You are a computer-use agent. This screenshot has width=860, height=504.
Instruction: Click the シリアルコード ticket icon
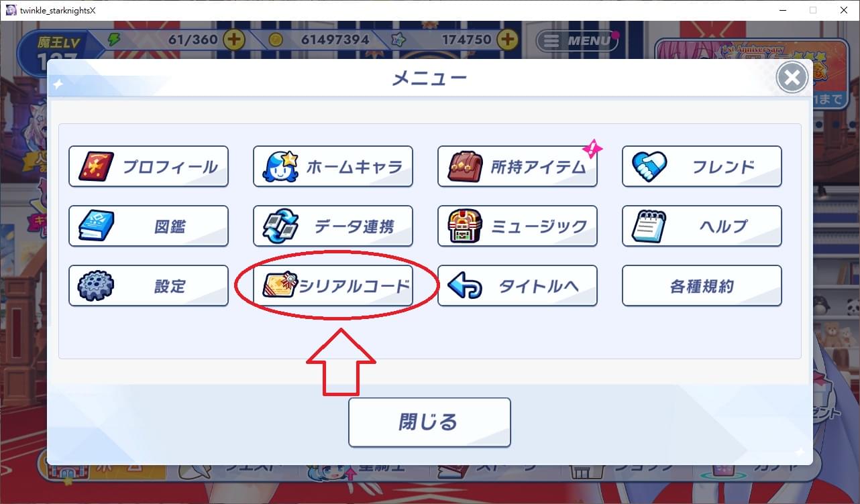(280, 286)
